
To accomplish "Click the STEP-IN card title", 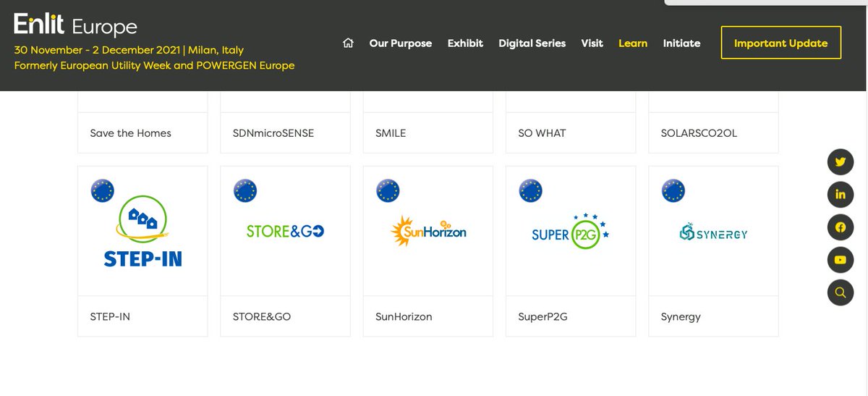I will point(110,317).
